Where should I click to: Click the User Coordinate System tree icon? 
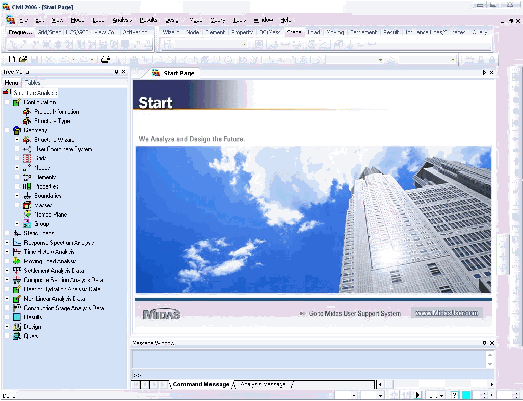coord(27,149)
